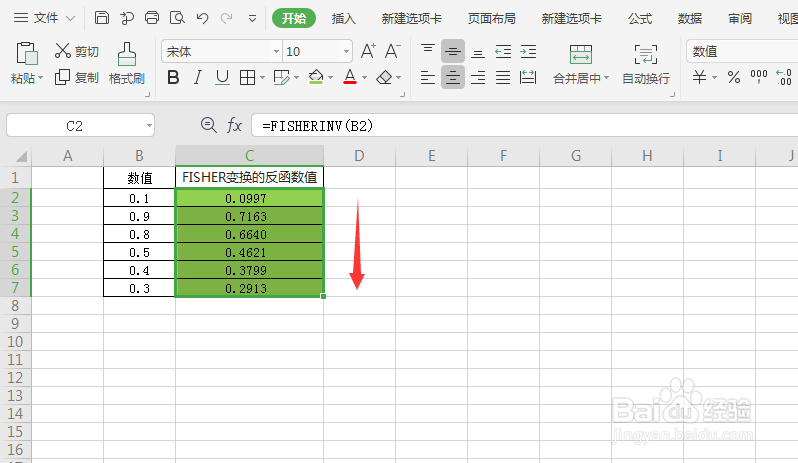
Task: Select column C header
Action: pyautogui.click(x=249, y=156)
